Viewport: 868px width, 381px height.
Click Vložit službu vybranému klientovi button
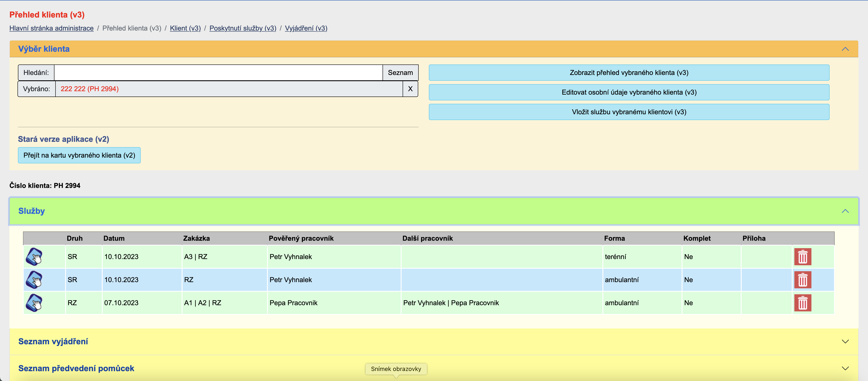pos(629,112)
